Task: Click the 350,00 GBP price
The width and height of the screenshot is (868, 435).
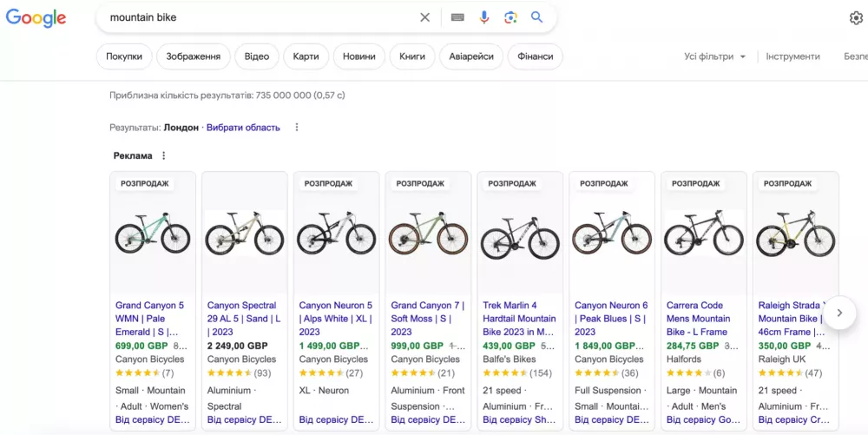Action: click(x=785, y=346)
